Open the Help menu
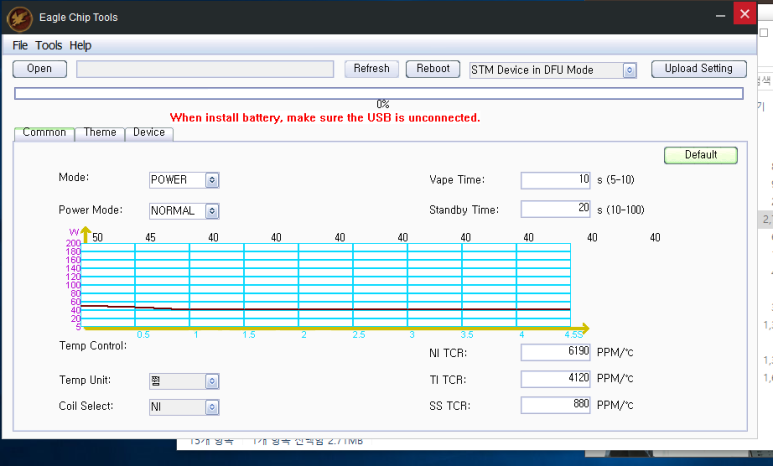Viewport: 773px width, 466px height. [80, 45]
